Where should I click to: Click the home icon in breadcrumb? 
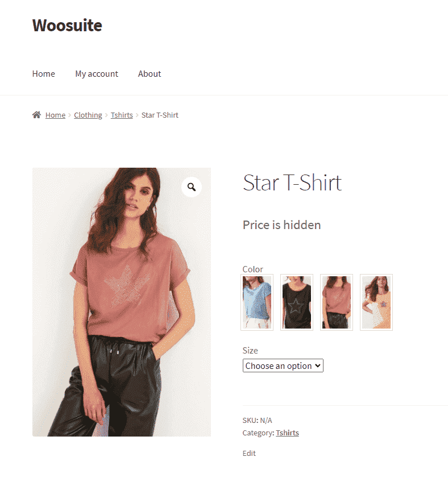36,115
